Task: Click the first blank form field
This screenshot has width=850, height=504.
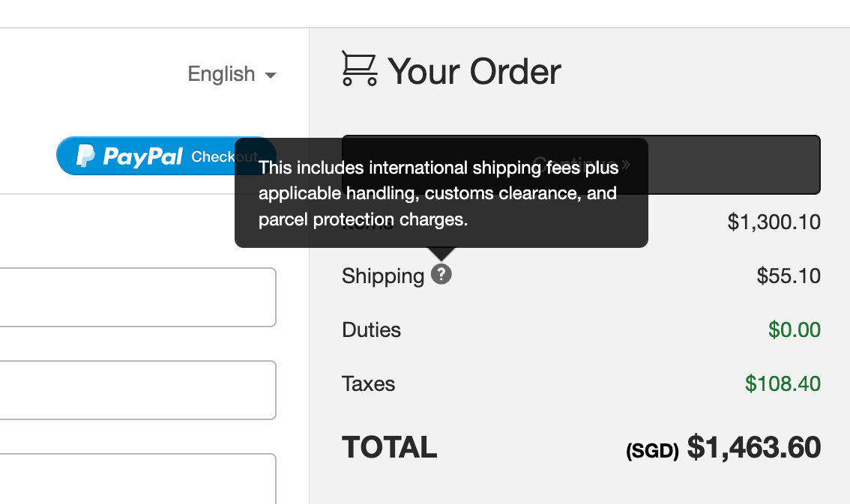Action: pyautogui.click(x=138, y=297)
